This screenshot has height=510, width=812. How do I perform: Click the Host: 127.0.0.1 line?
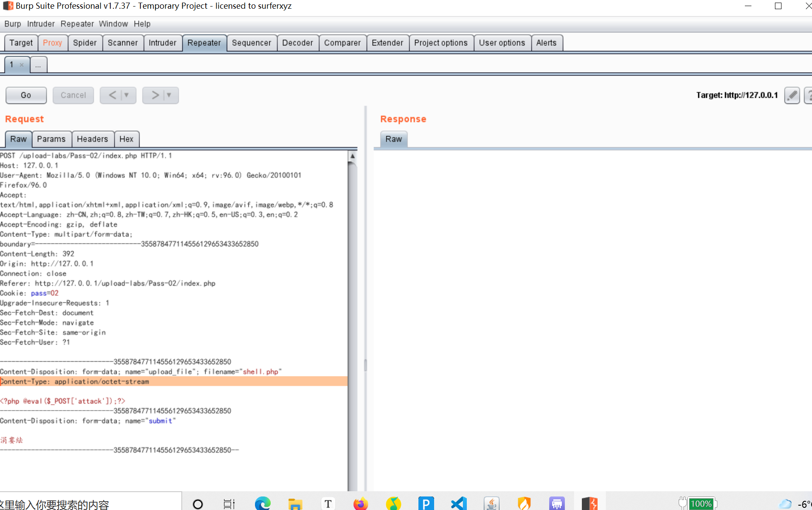click(x=29, y=166)
